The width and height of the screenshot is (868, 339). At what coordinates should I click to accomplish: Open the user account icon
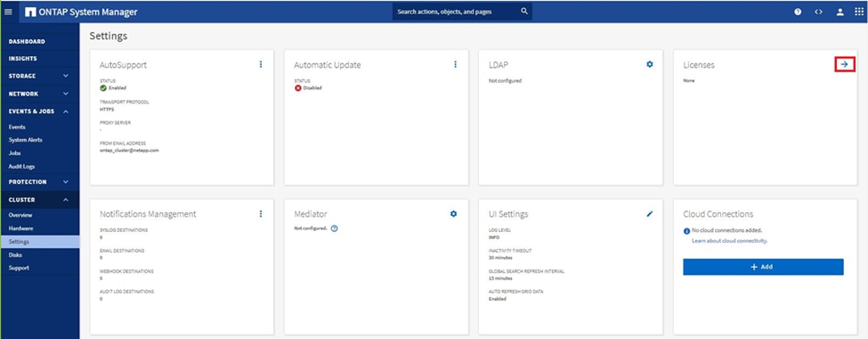[x=840, y=12]
